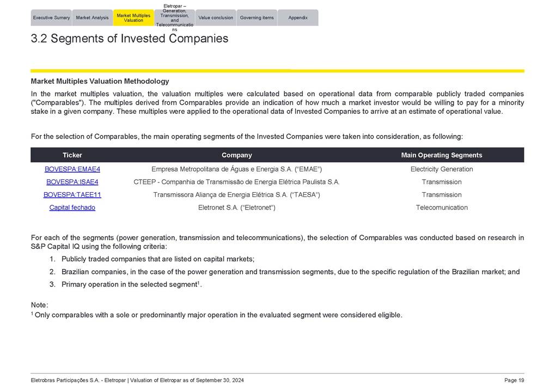Open the Appendix tab
Image resolution: width=555 pixels, height=392 pixels.
pyautogui.click(x=298, y=18)
